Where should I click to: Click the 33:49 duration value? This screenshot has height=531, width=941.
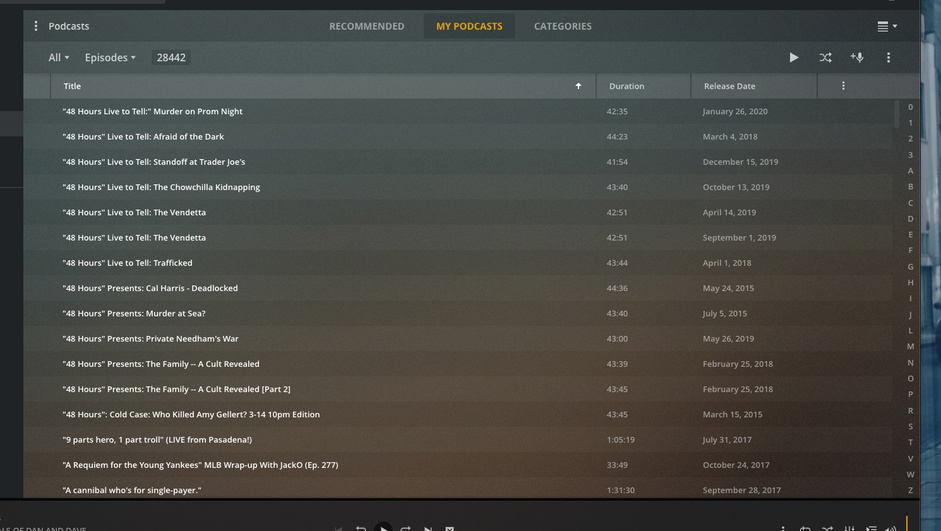pyautogui.click(x=617, y=465)
